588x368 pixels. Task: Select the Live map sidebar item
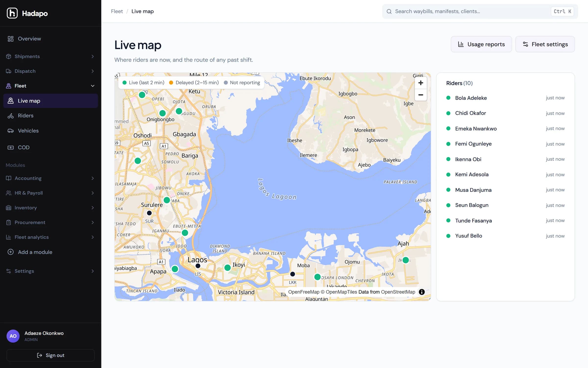50,101
